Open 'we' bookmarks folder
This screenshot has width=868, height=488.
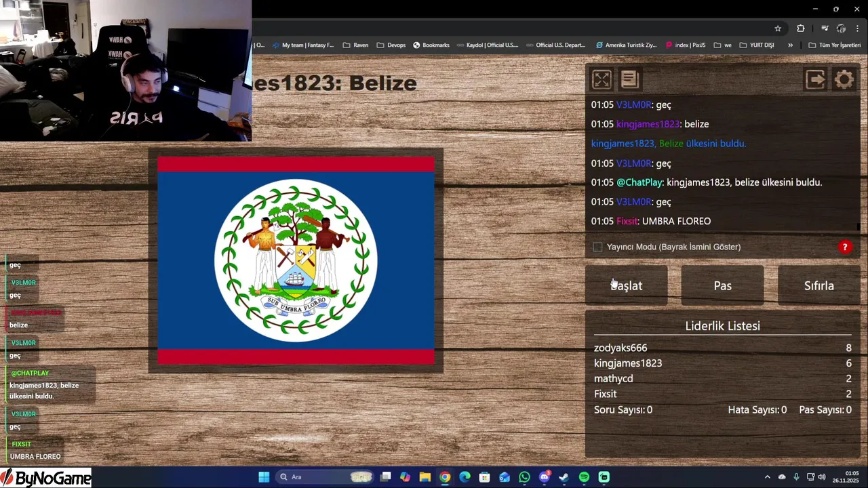(x=722, y=45)
